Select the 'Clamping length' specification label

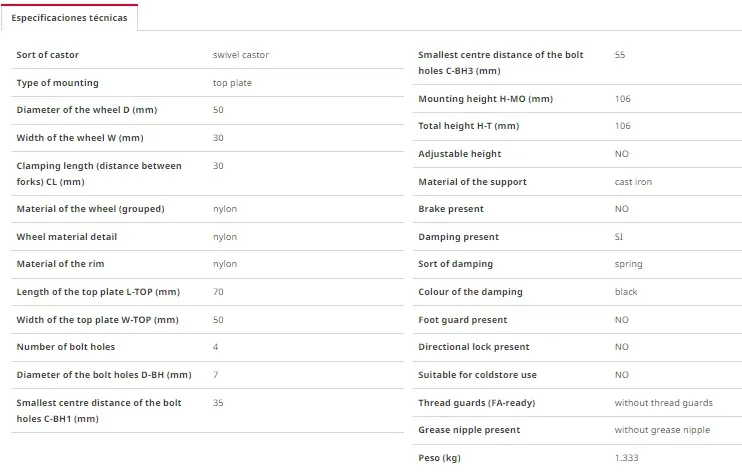click(98, 174)
